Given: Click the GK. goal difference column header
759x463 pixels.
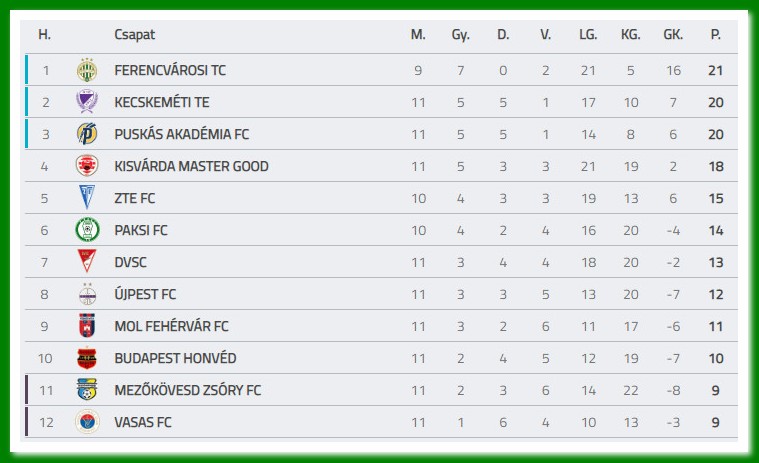Looking at the screenshot, I should pyautogui.click(x=673, y=34).
